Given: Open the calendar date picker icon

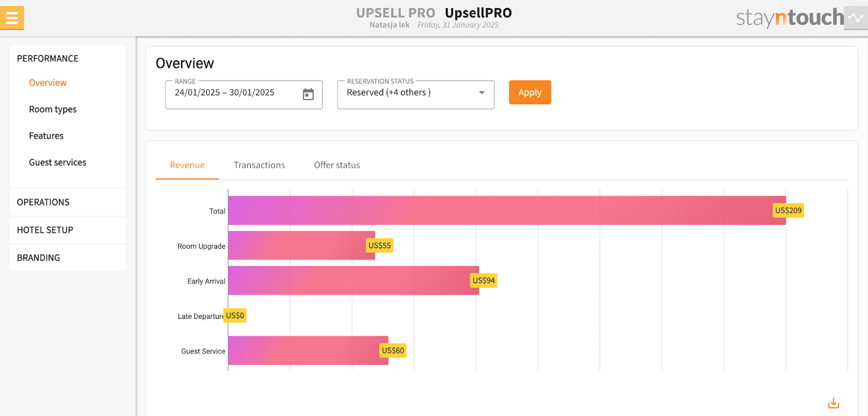Looking at the screenshot, I should click(x=308, y=94).
